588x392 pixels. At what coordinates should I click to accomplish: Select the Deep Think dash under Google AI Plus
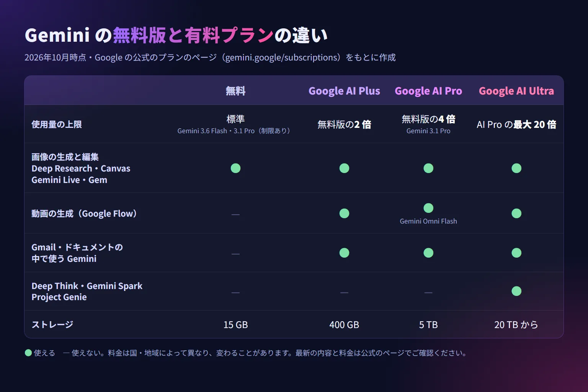pyautogui.click(x=344, y=292)
